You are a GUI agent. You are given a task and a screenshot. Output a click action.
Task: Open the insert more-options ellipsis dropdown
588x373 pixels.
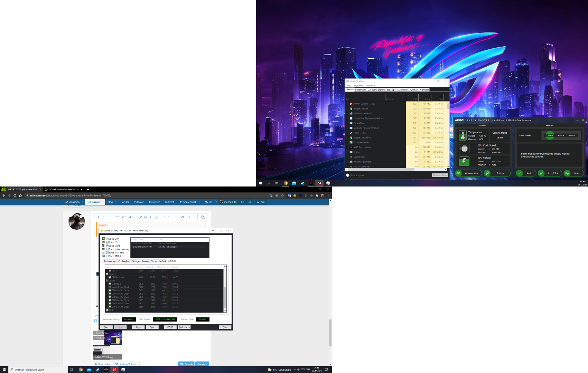pyautogui.click(x=162, y=217)
